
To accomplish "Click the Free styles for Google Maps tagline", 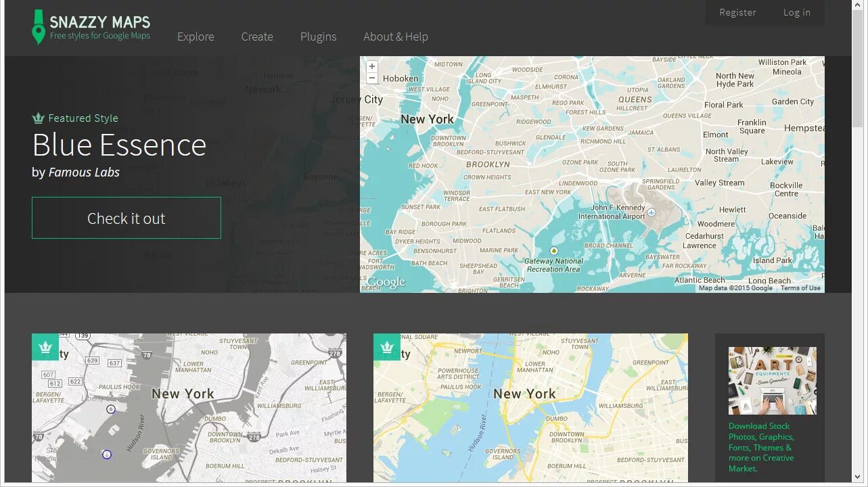I will click(100, 36).
